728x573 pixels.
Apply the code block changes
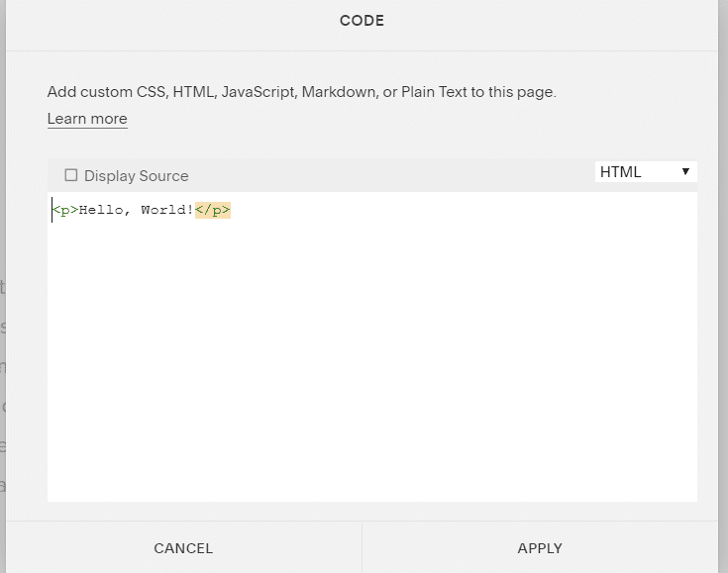(540, 548)
